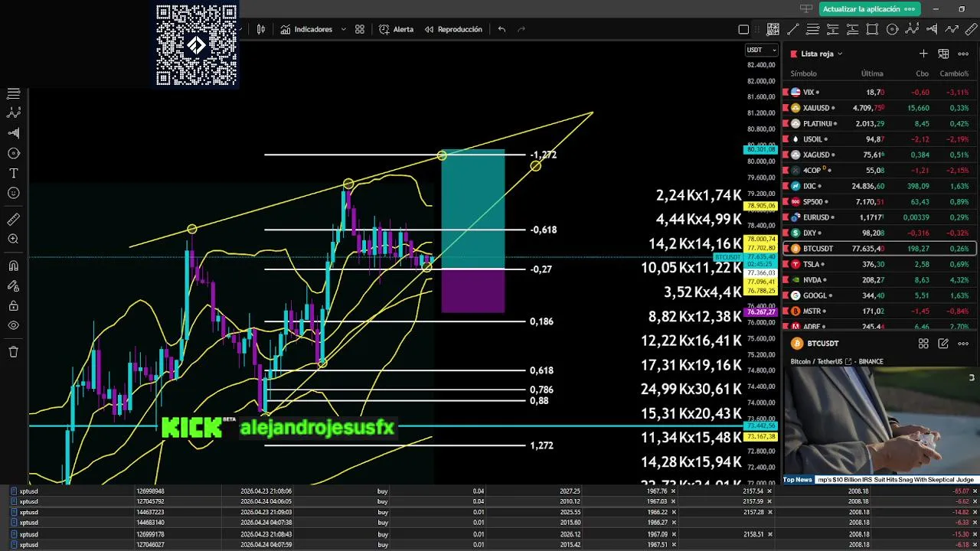Select the circle tool in top toolbar
Viewport: 980px width, 551px height.
(x=892, y=29)
